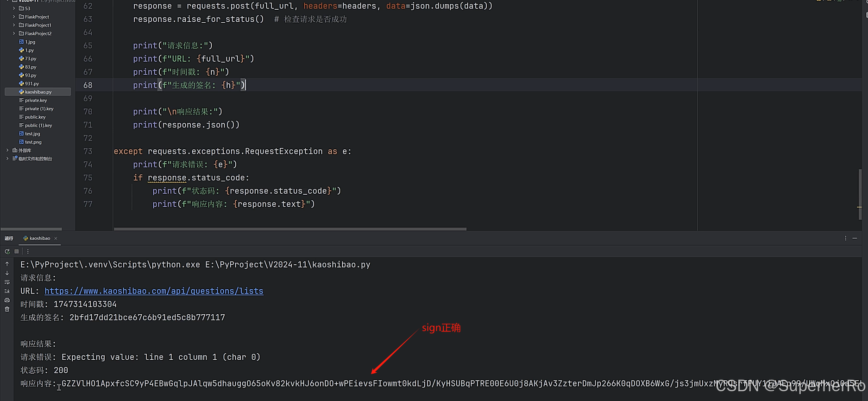The image size is (868, 401).
Task: Click the scratches icon of 临时文件和控制台
Action: [15, 159]
